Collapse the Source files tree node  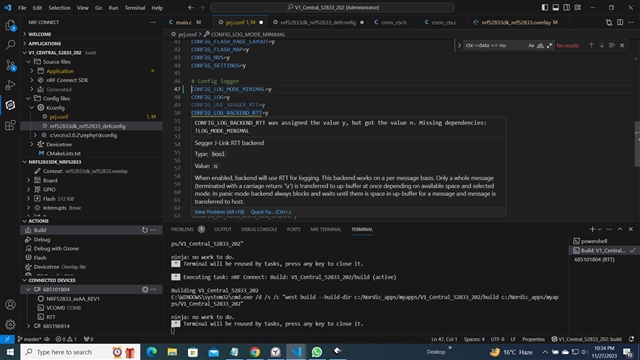coord(29,62)
